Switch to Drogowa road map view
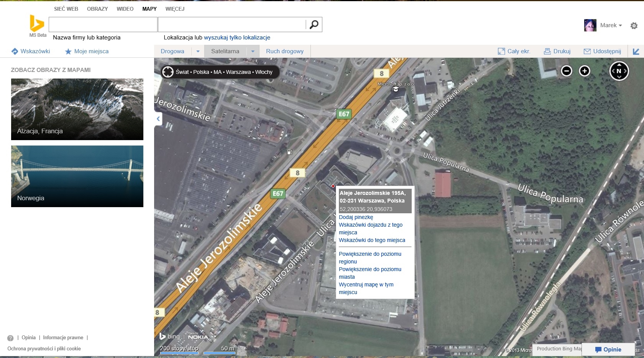This screenshot has height=358, width=644. [172, 51]
